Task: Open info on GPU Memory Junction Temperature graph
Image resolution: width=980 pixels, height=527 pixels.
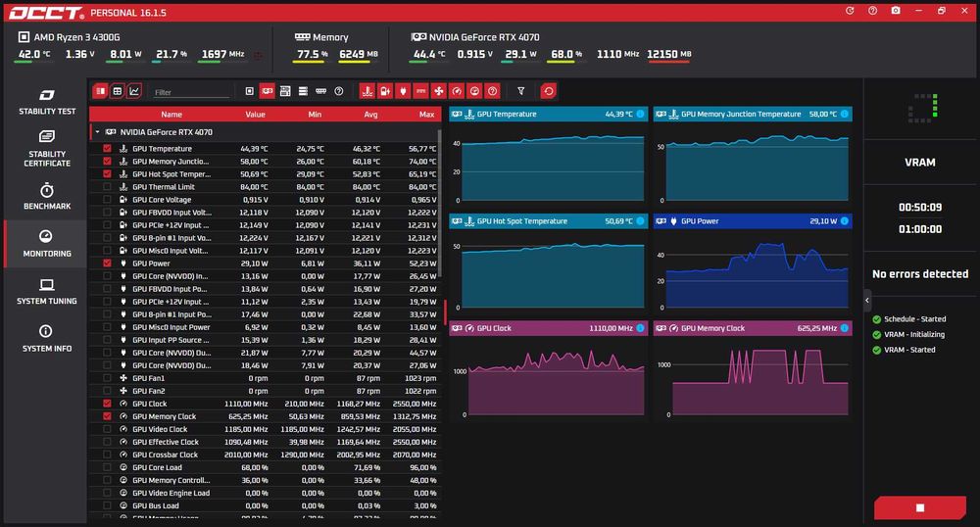Action: click(x=845, y=114)
